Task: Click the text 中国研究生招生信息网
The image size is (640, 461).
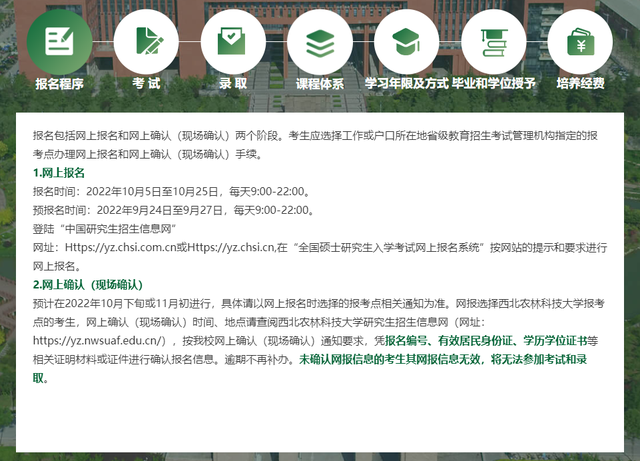Action: point(118,229)
